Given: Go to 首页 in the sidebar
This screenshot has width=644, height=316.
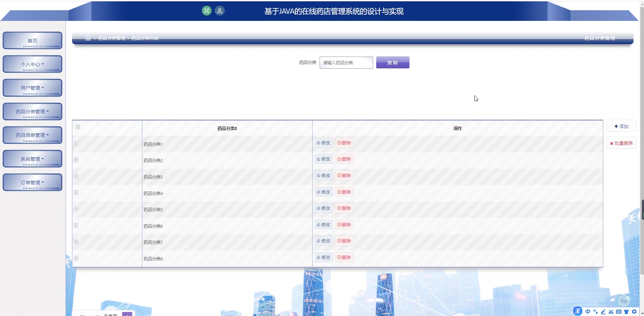Looking at the screenshot, I should (x=32, y=40).
